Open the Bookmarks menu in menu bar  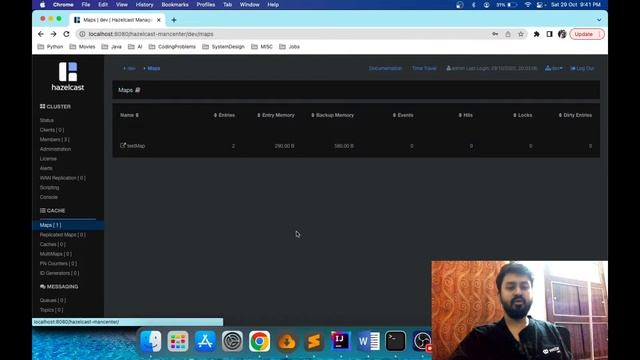point(175,5)
